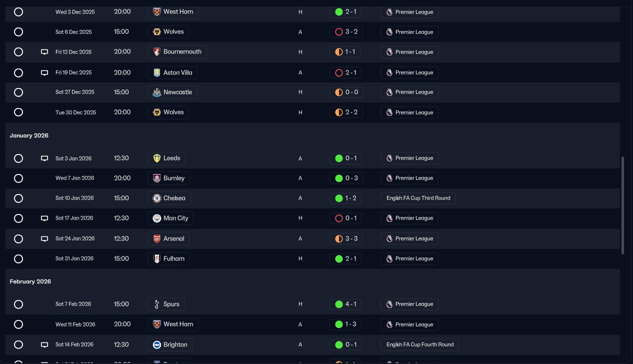Click the TV icon beside the Leeds match
This screenshot has height=364, width=633.
pos(44,158)
